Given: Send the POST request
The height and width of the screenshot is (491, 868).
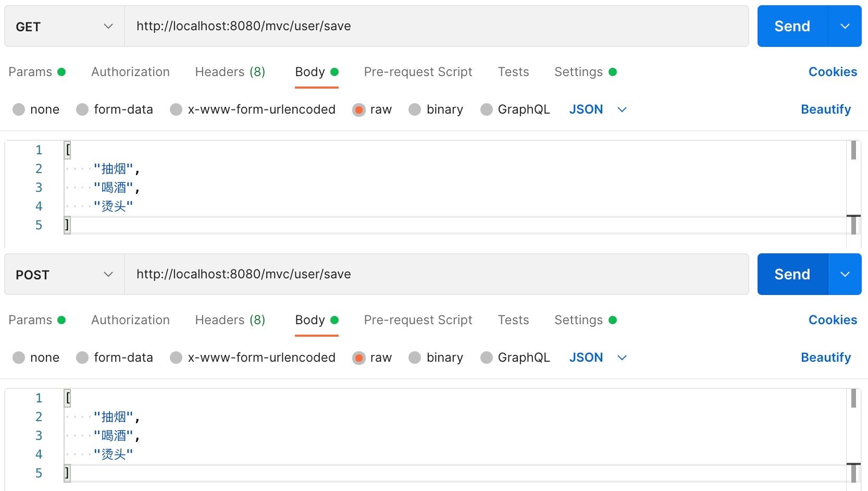Looking at the screenshot, I should coord(792,275).
